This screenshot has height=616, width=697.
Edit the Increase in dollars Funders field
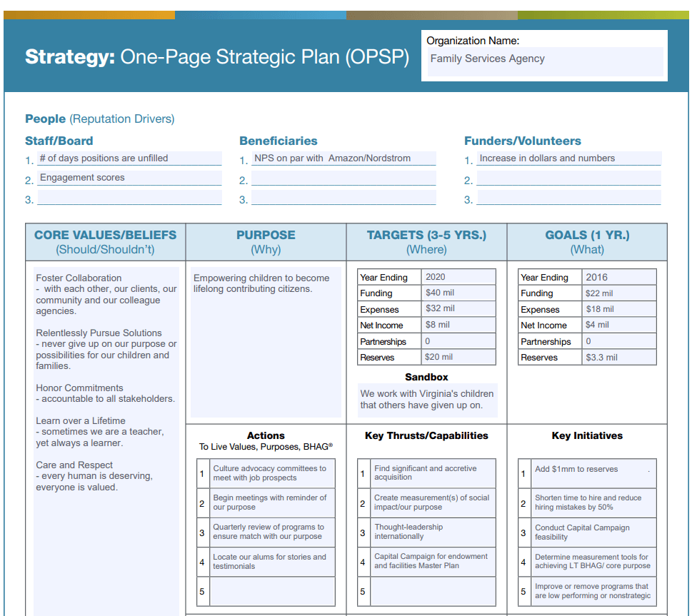click(568, 158)
